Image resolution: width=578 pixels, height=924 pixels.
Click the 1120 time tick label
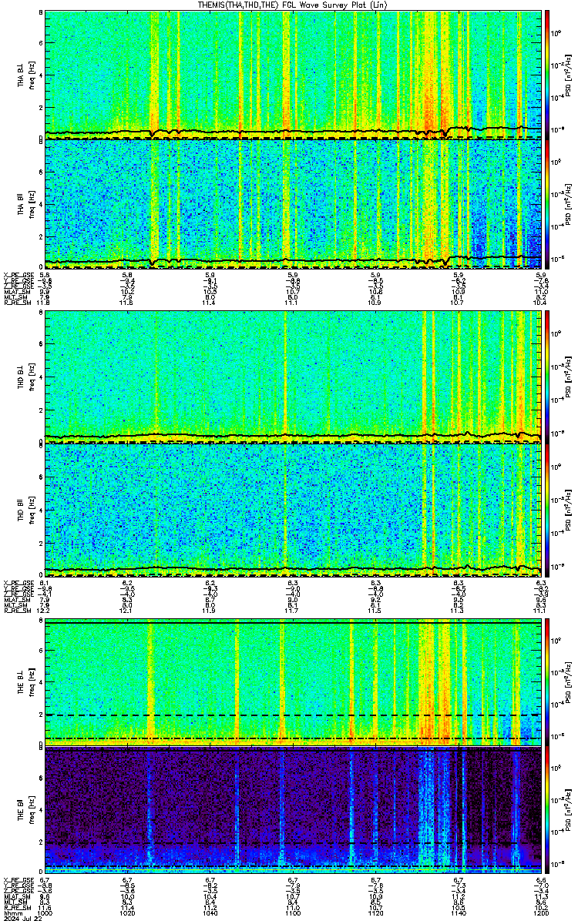[375, 914]
